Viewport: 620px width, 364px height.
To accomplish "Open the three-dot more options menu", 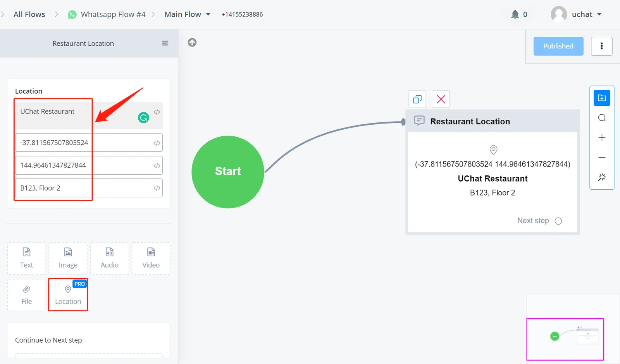I will [602, 46].
